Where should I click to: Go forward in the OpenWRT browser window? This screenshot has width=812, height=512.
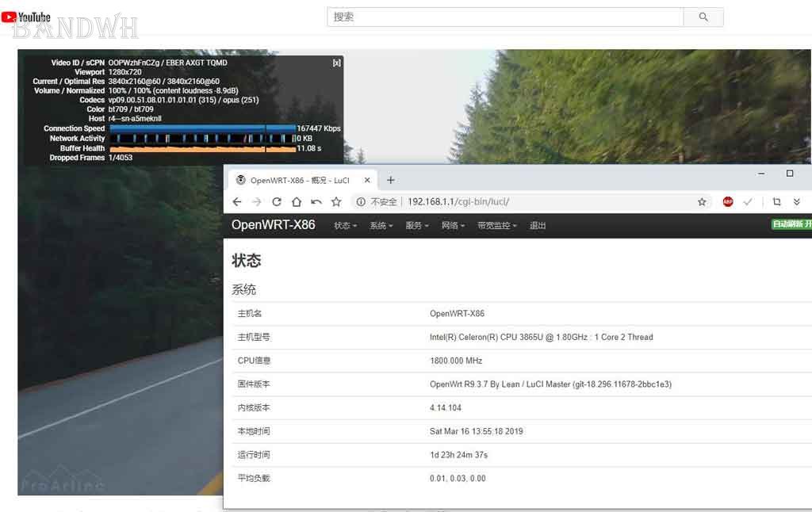click(x=257, y=202)
